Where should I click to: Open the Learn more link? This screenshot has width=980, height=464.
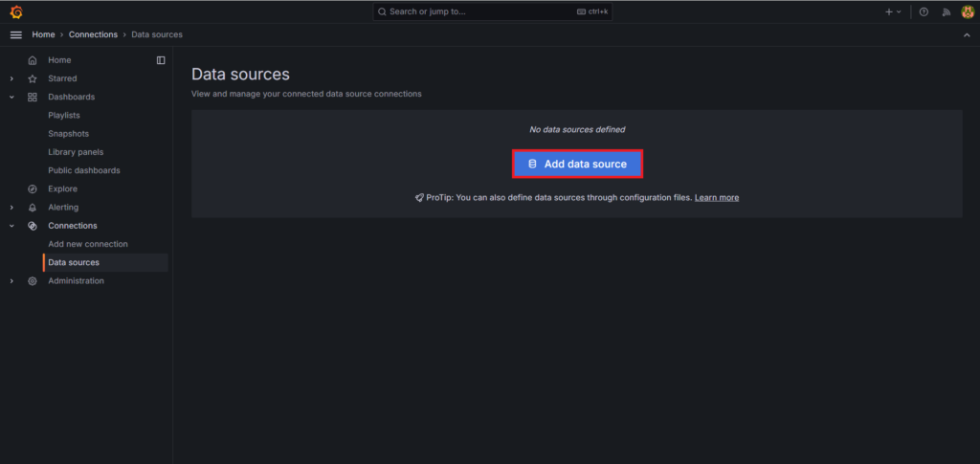717,197
